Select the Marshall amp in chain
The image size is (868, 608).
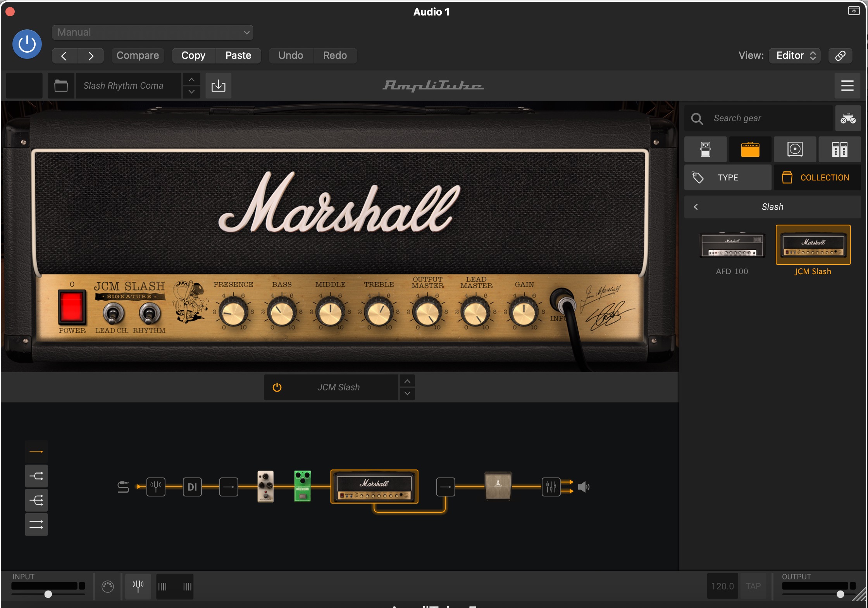coord(374,487)
